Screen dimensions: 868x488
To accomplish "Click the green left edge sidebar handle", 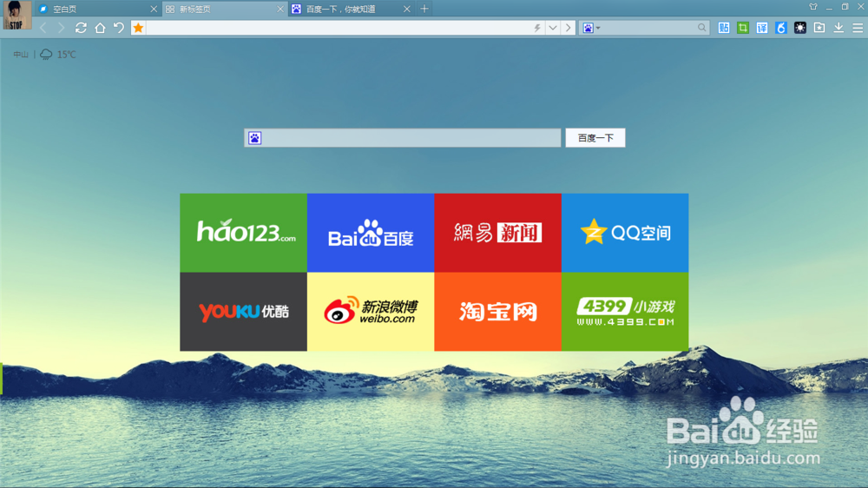I will click(1, 379).
